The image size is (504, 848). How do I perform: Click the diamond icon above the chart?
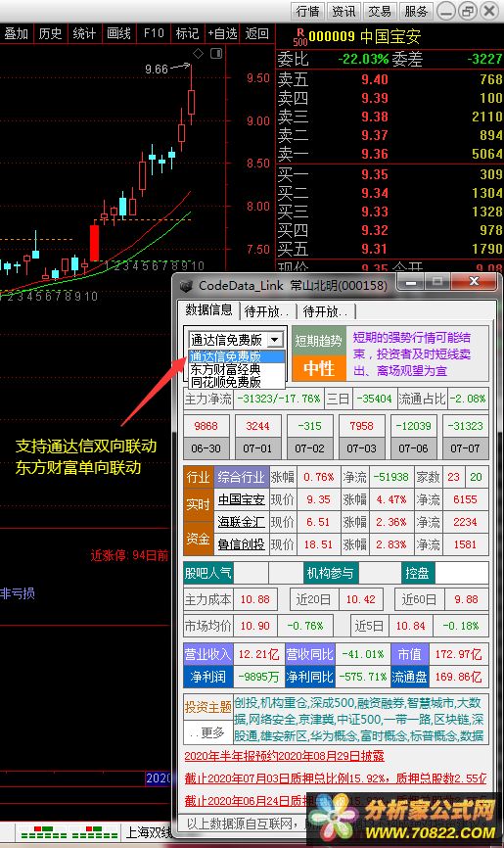click(x=199, y=53)
